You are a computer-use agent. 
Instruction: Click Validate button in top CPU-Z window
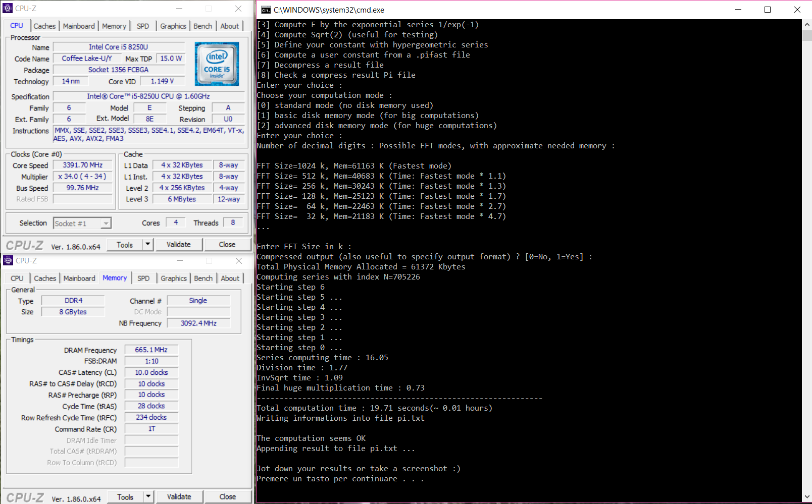click(x=179, y=245)
